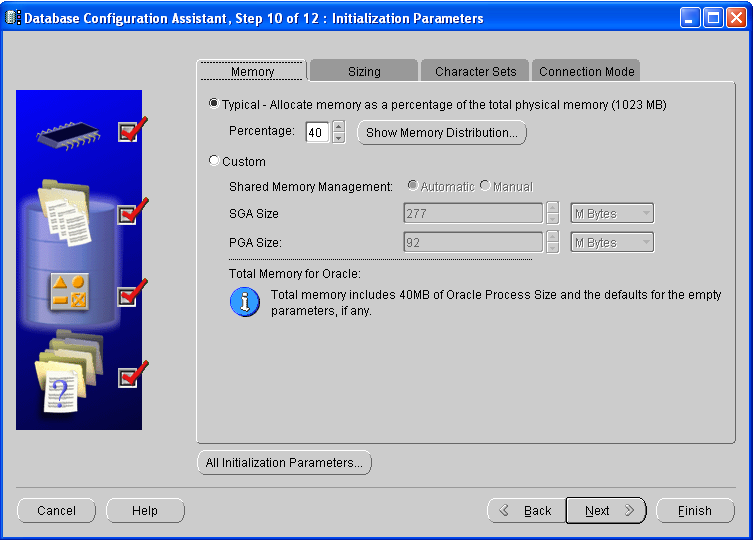Click the Database Configuration Assistant title icon
The width and height of the screenshot is (754, 540).
tap(13, 18)
